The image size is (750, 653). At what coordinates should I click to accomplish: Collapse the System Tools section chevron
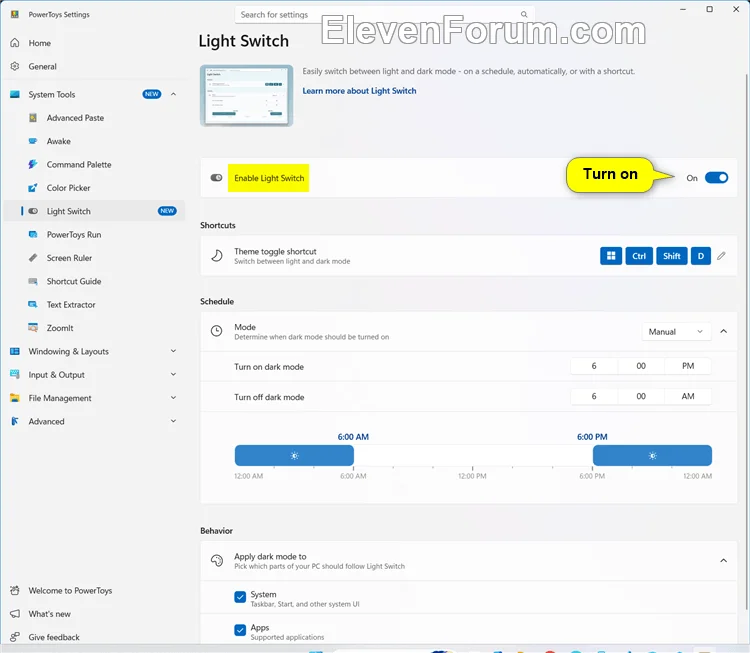[x=174, y=94]
